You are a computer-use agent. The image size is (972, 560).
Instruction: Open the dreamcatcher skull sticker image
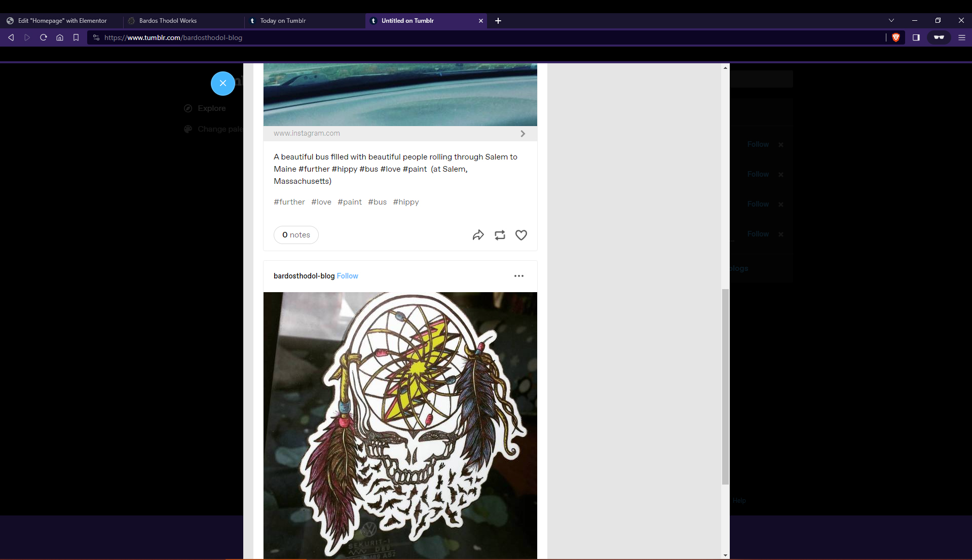(x=400, y=425)
